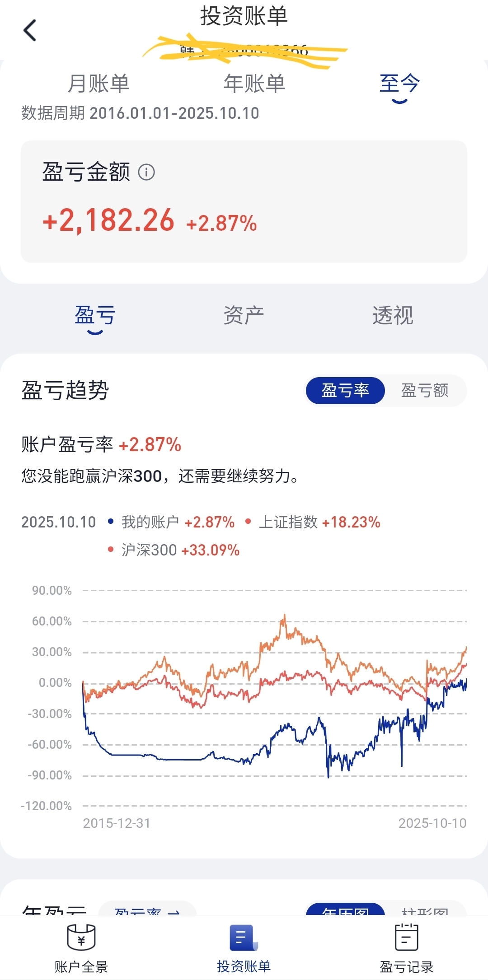Open the 盈亏记录 calendar icon
The image size is (488, 980).
point(407,938)
